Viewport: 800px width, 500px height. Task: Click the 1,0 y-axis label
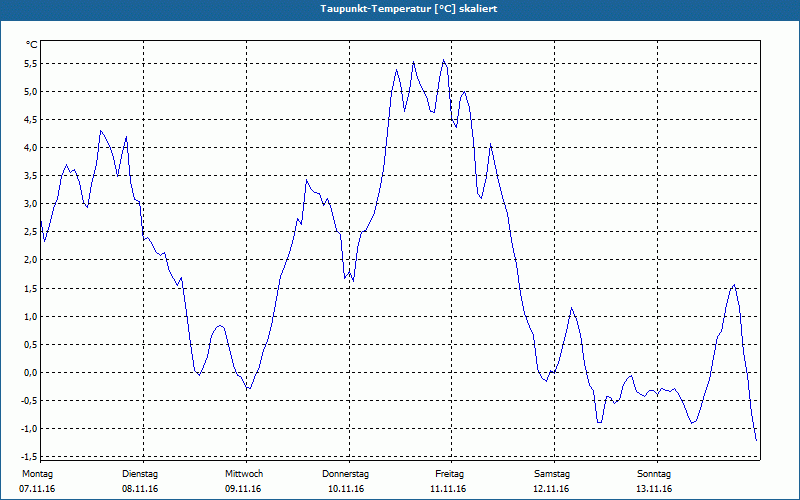point(31,317)
